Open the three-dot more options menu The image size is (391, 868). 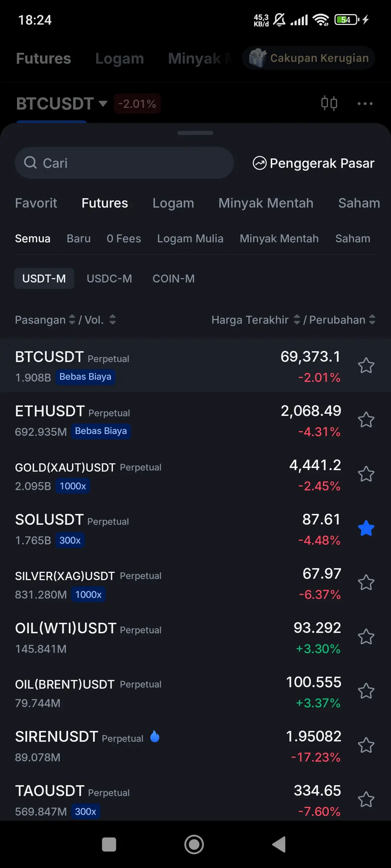click(x=365, y=104)
